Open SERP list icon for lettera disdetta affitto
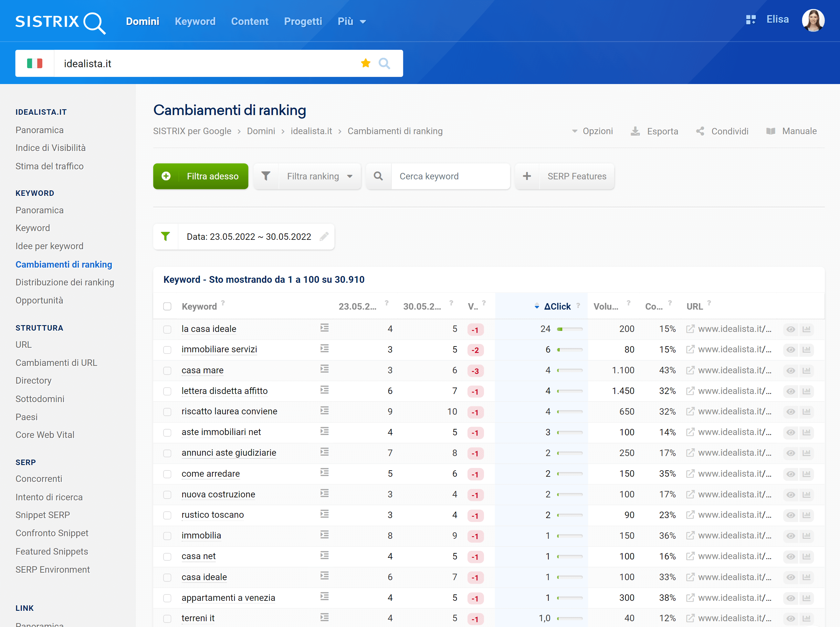840x627 pixels. click(x=324, y=390)
